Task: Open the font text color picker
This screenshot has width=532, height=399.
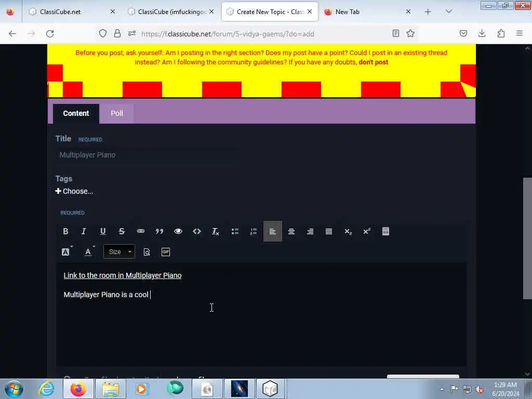Action: (x=89, y=252)
